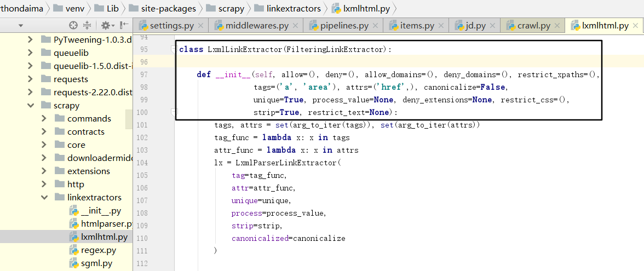Close the middlewares.py tab
This screenshot has width=644, height=271.
[296, 26]
